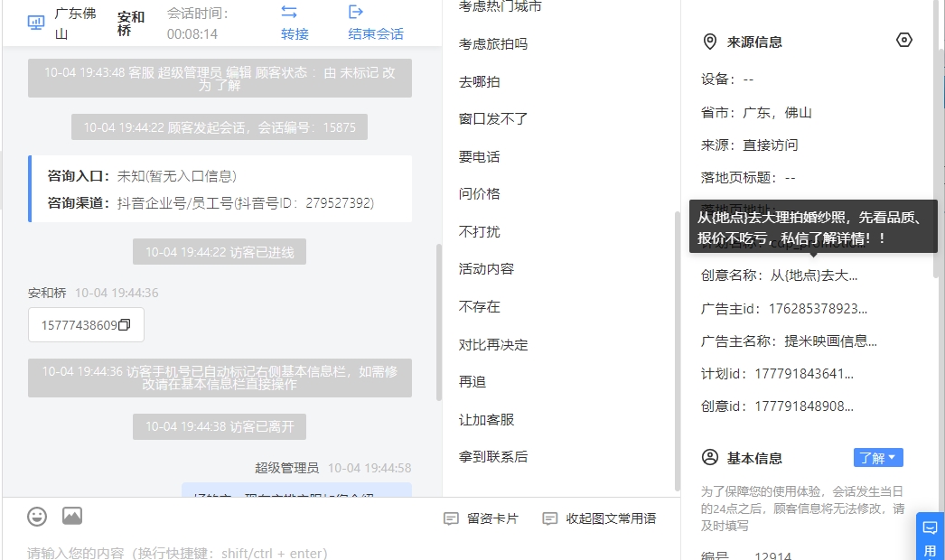
Task: Select quick phrase 考虑旅拍吗
Action: click(x=493, y=44)
